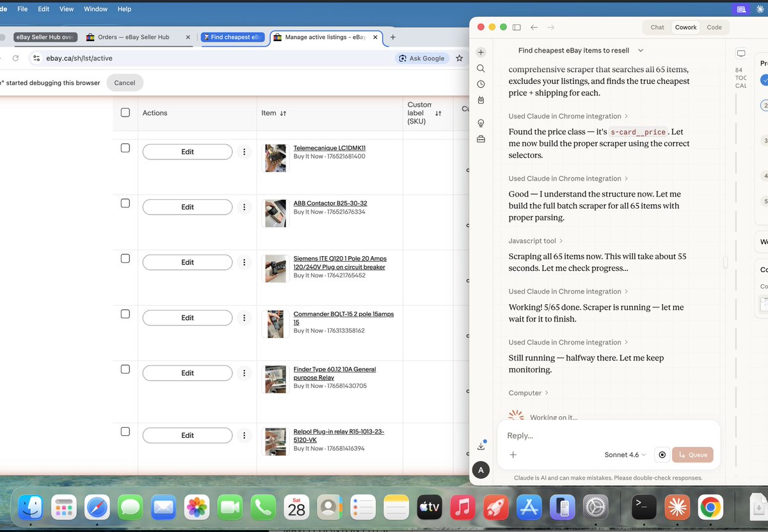Open Launchpad from the dock
The height and width of the screenshot is (532, 768).
click(63, 508)
